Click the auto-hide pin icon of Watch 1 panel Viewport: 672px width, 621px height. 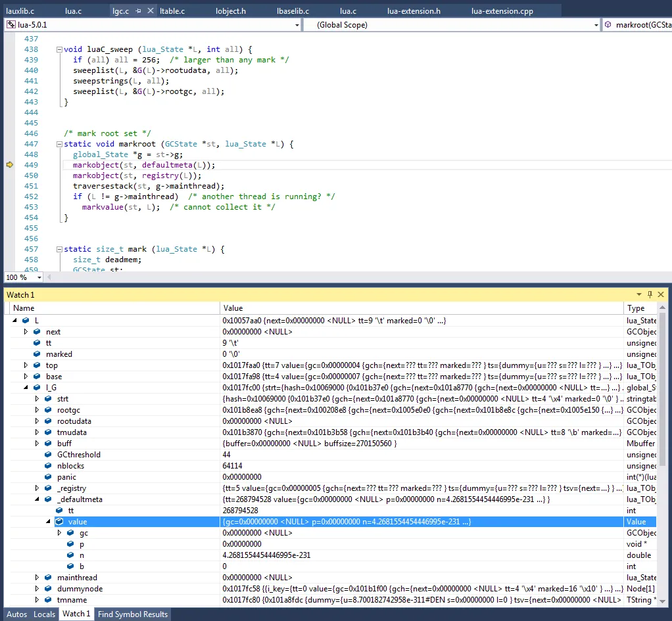[x=650, y=295]
